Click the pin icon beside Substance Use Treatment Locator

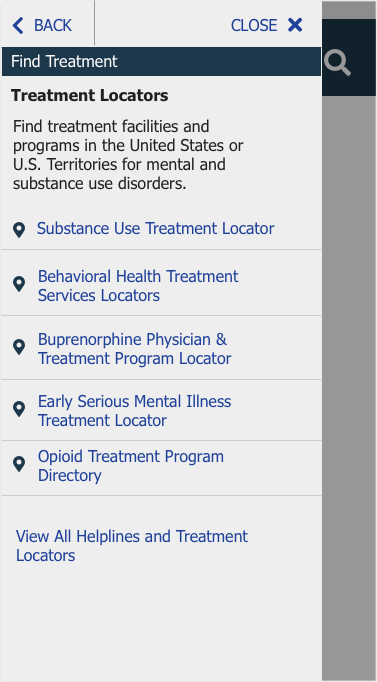point(19,230)
